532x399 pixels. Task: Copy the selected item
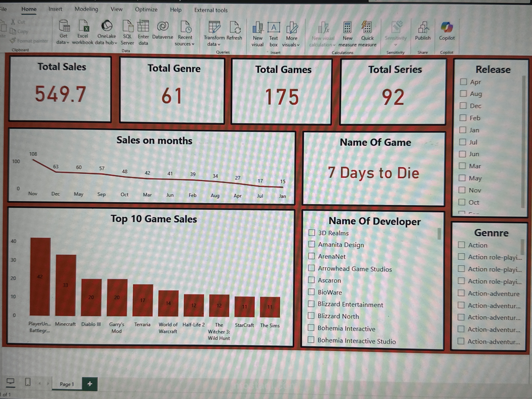[x=19, y=31]
